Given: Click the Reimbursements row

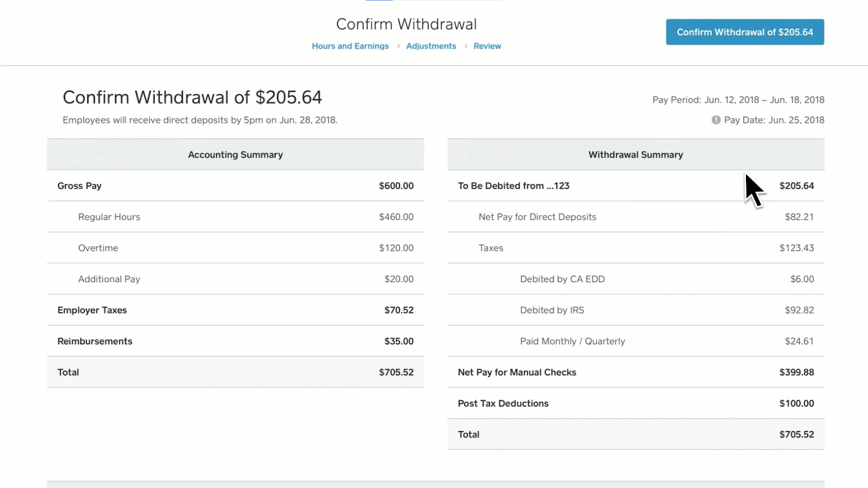Looking at the screenshot, I should (x=235, y=341).
